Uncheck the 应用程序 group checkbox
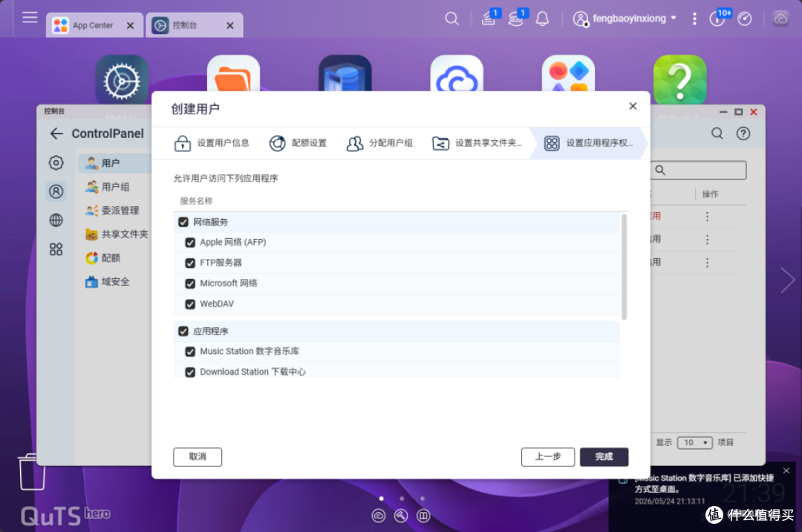Image resolution: width=802 pixels, height=532 pixels. click(183, 331)
